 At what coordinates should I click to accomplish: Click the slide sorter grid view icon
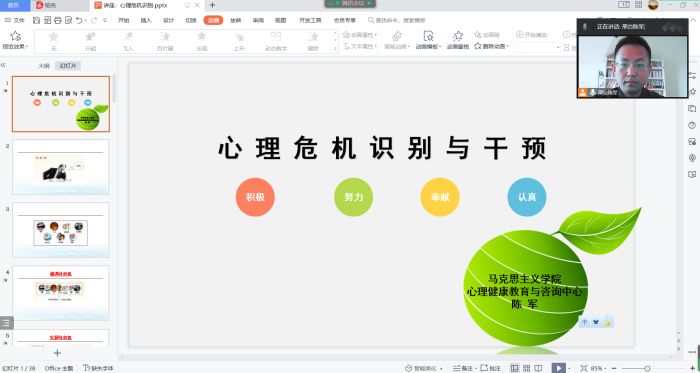coord(527,368)
